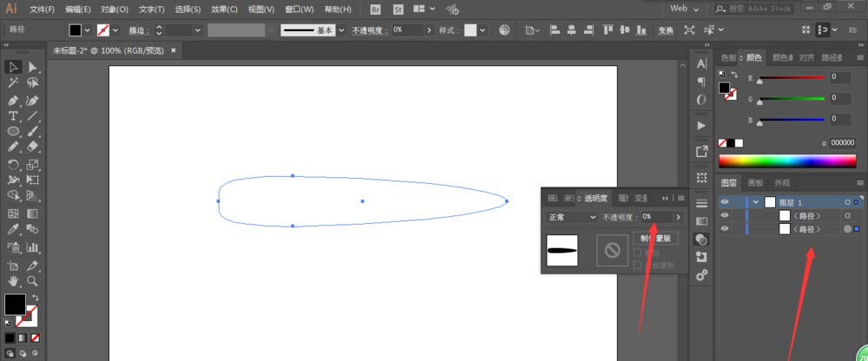Select the Eyedropper tool
The height and width of the screenshot is (361, 868).
pyautogui.click(x=13, y=229)
